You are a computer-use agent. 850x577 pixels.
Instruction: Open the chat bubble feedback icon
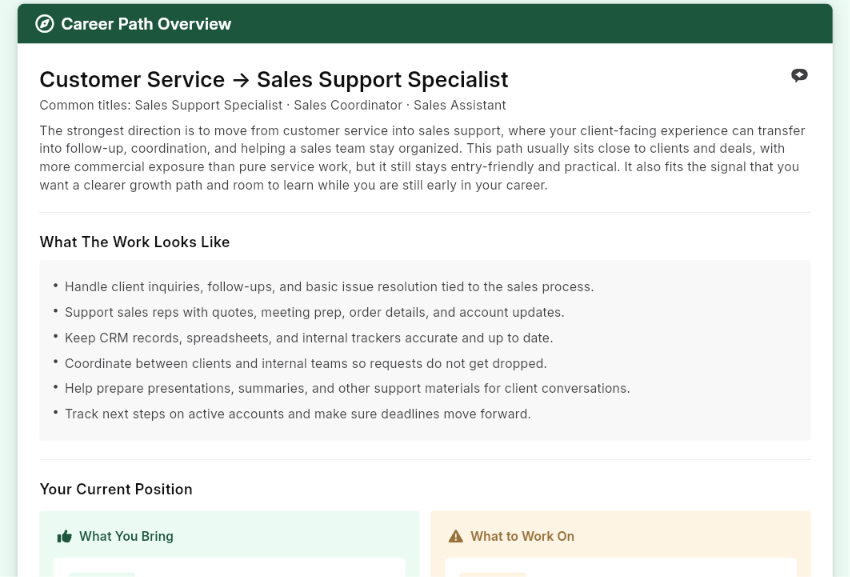tap(799, 75)
